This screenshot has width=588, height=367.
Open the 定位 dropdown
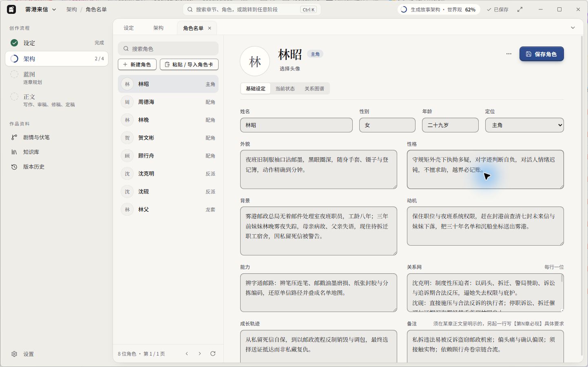[x=524, y=125]
